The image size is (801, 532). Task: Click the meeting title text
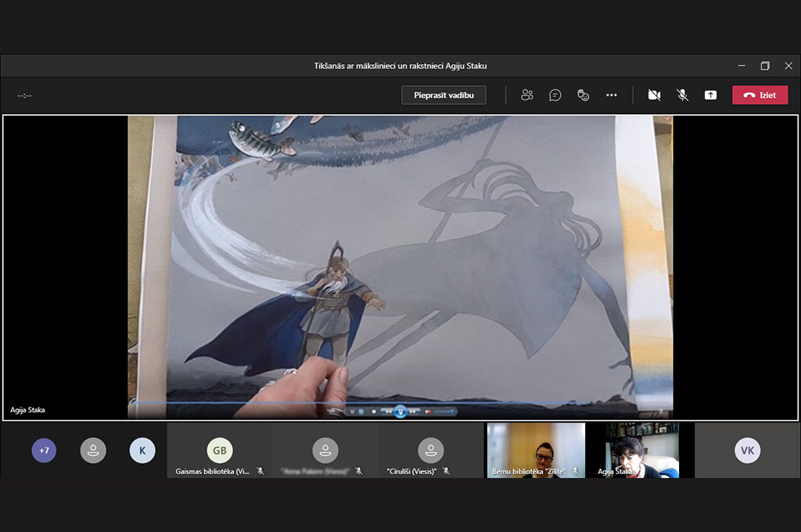click(x=400, y=66)
